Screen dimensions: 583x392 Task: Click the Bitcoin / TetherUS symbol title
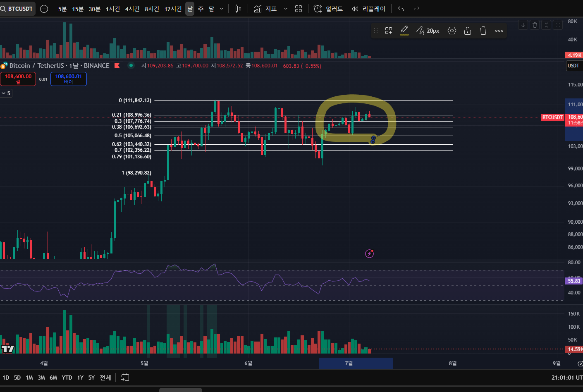pos(36,65)
